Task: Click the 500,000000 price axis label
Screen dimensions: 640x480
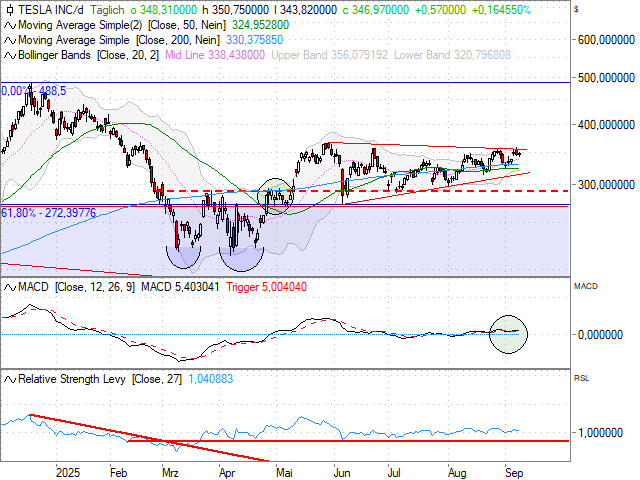Action: click(606, 78)
